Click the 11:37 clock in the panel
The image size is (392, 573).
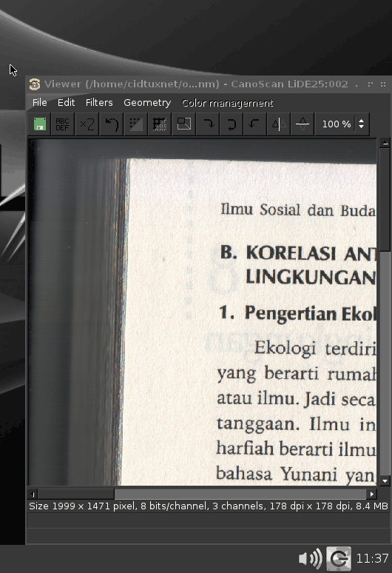click(372, 558)
